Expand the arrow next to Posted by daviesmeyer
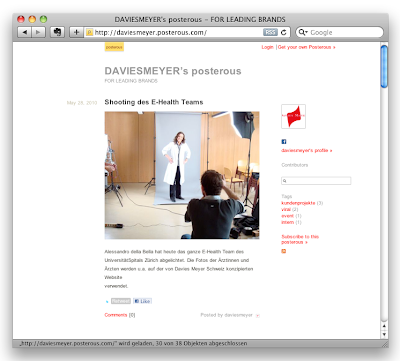The height and width of the screenshot is (361, 400). 257,315
